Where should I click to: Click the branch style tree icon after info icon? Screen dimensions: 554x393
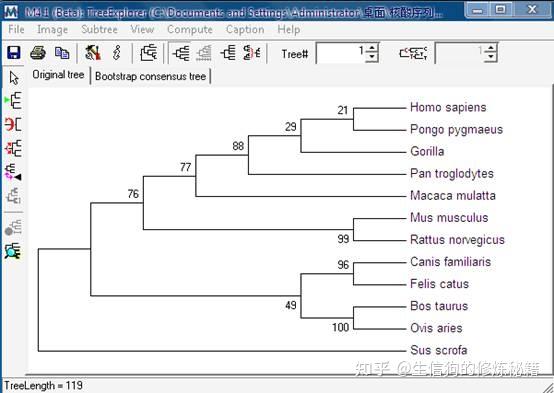149,53
